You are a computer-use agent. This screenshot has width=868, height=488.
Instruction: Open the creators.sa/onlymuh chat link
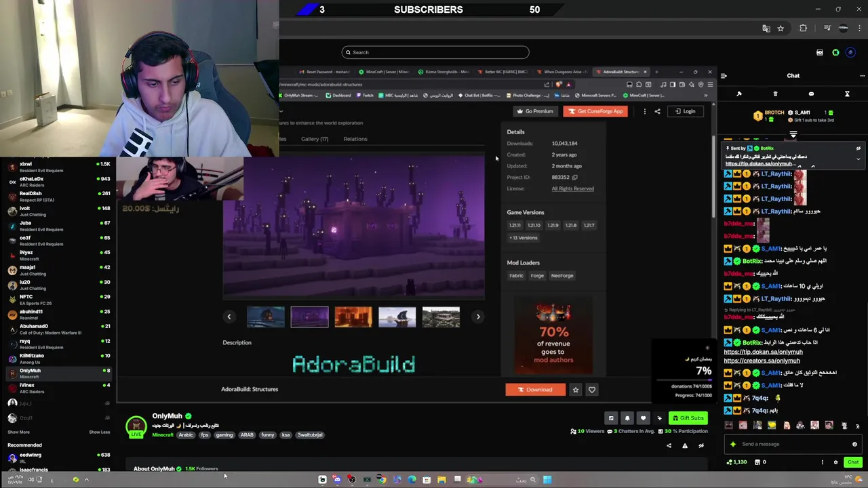coord(762,361)
